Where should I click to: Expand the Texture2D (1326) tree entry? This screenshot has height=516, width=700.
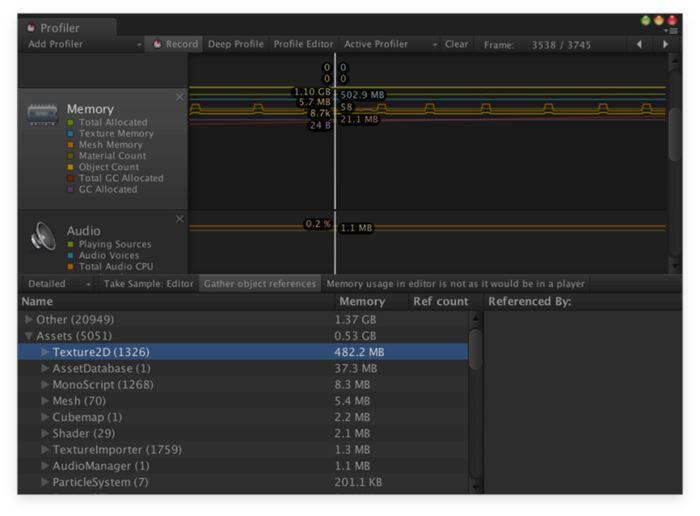tap(45, 352)
